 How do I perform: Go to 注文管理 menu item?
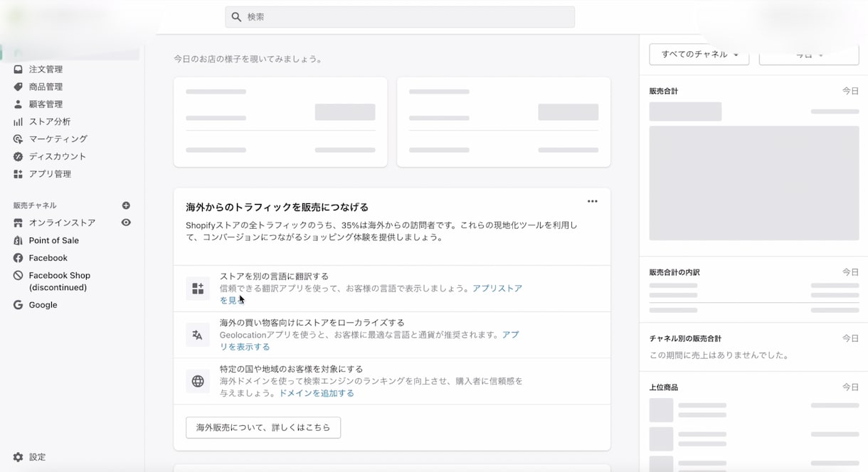(46, 69)
